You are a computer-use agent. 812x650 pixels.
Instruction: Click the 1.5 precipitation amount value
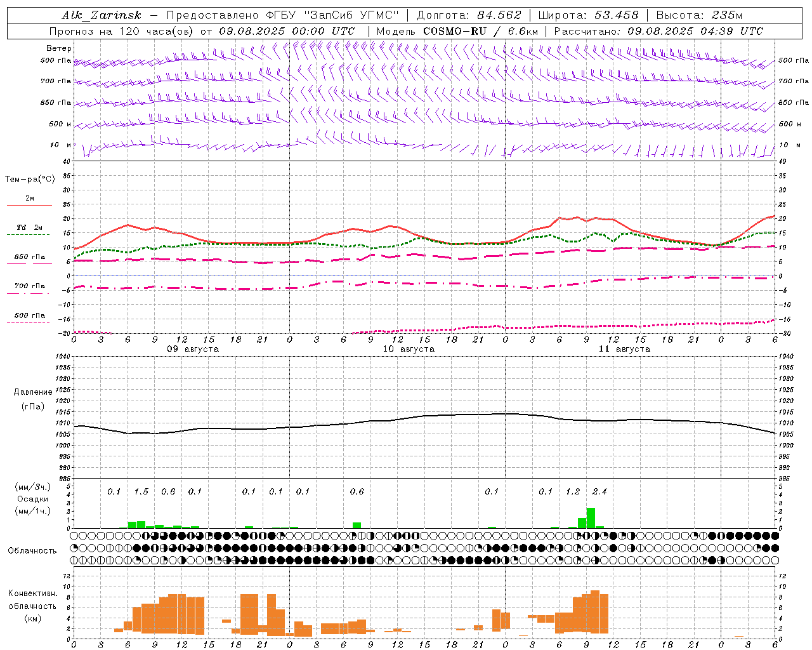[141, 492]
